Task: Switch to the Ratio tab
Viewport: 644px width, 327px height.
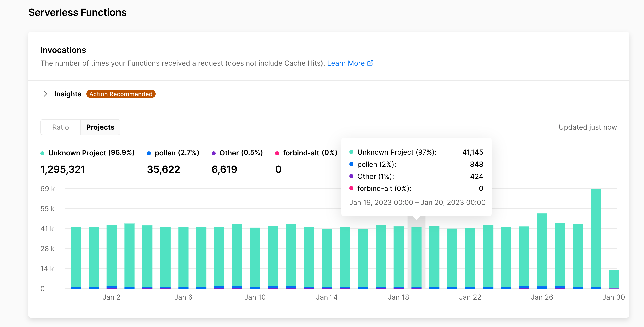Action: (x=61, y=127)
